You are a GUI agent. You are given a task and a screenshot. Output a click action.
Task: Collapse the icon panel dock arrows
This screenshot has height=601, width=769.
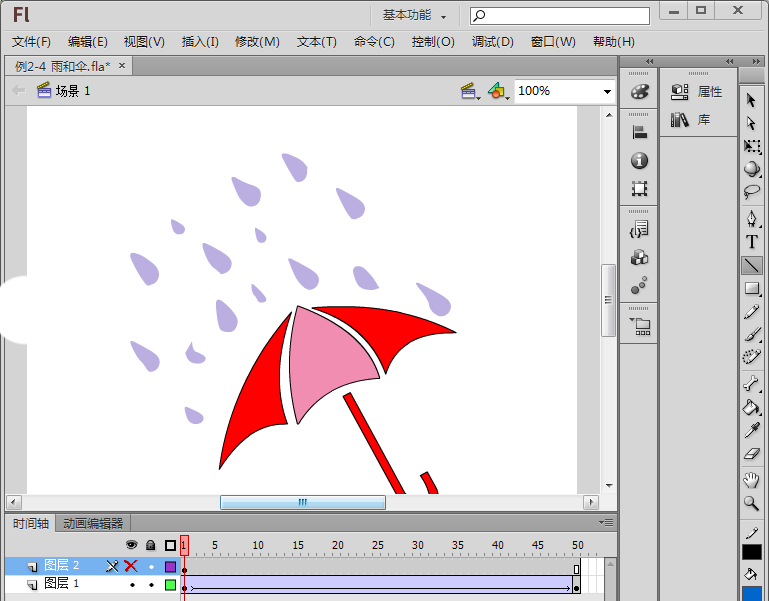click(x=649, y=61)
